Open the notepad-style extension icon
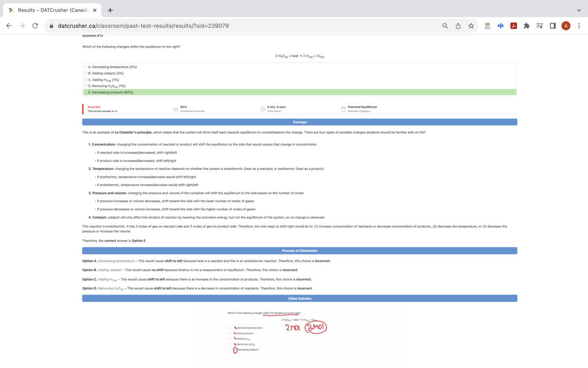 coord(487,26)
